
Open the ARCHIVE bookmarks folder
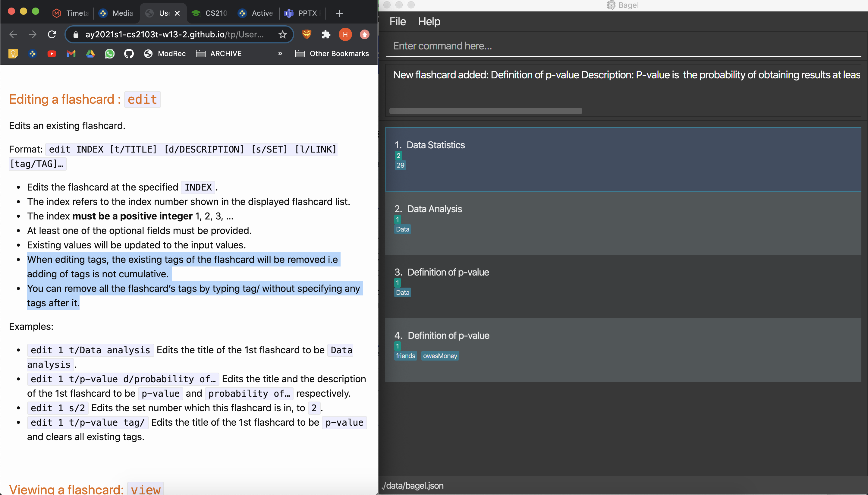point(219,54)
